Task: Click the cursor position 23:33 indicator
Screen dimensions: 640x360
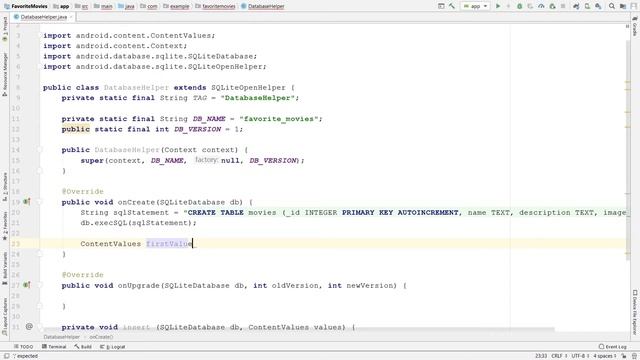Action: pyautogui.click(x=541, y=356)
